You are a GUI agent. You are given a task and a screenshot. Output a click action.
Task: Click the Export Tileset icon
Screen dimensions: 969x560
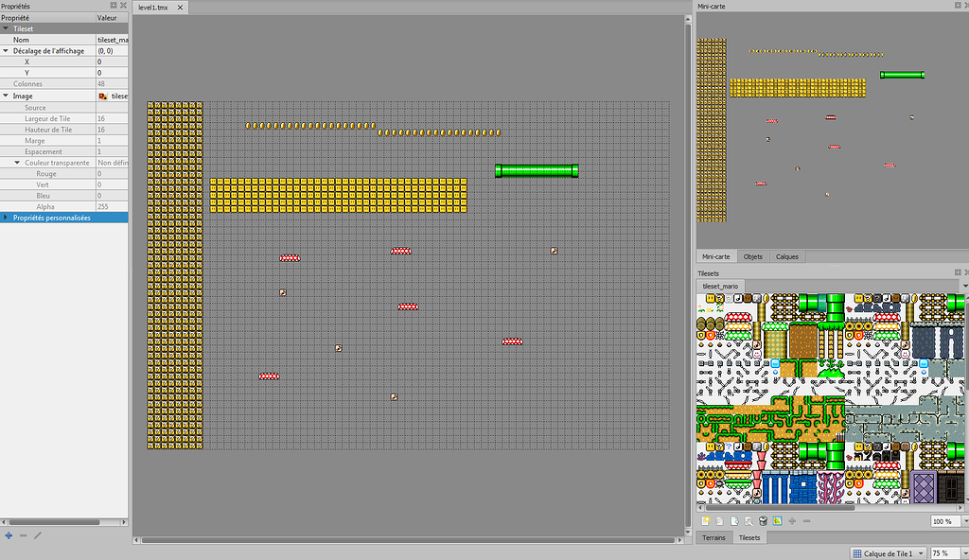point(735,520)
